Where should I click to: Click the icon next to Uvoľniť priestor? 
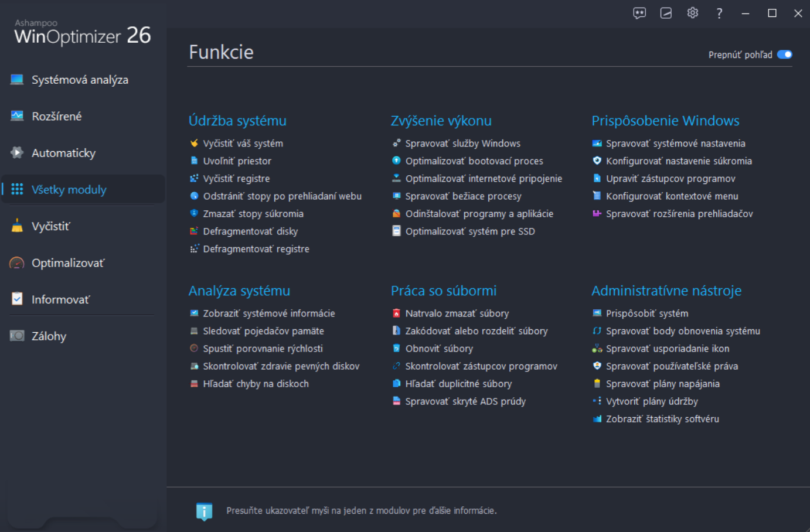(x=194, y=161)
